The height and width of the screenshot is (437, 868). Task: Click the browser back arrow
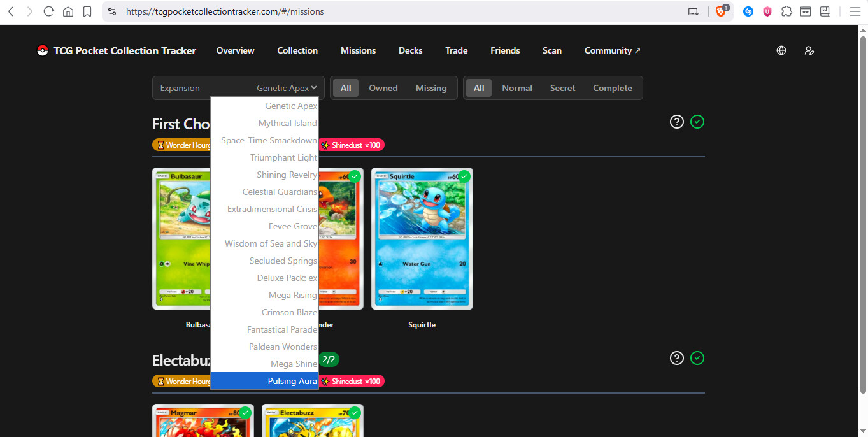11,11
